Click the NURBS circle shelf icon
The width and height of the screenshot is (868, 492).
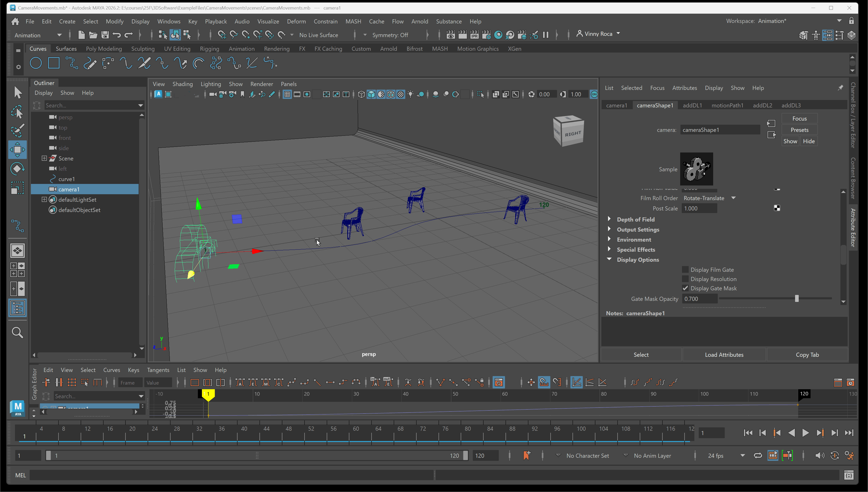(x=36, y=63)
